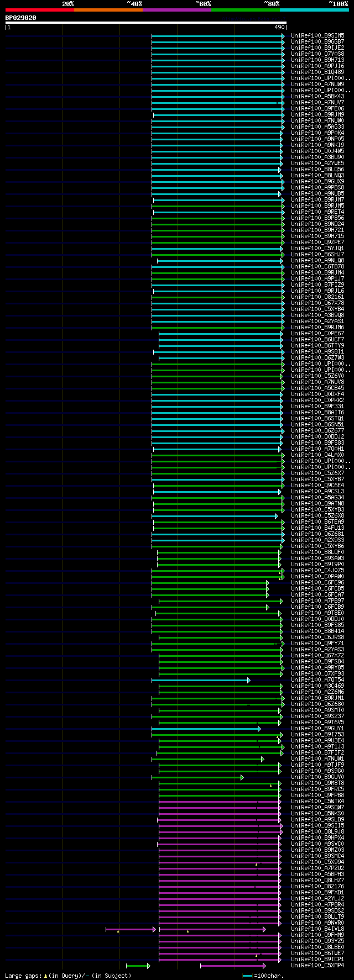Screen dimensions: 354x980
Task: Click the "Large gaps" legend text
Action: tap(24, 976)
